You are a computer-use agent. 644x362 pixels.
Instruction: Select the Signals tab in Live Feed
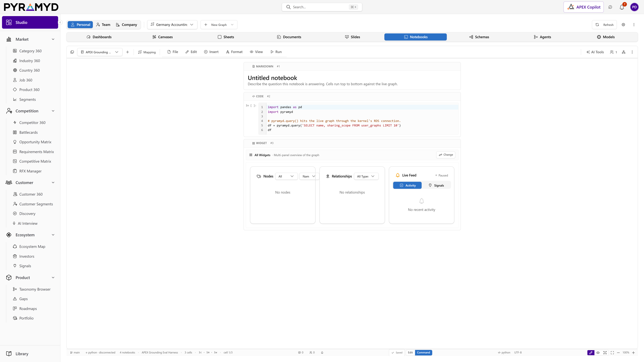(436, 185)
